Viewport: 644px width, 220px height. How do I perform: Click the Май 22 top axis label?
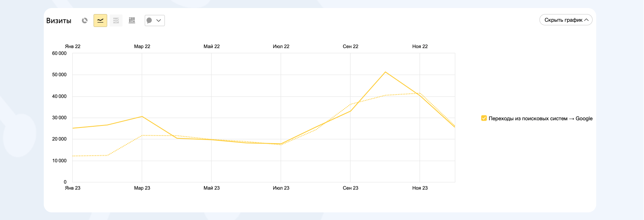pyautogui.click(x=212, y=47)
